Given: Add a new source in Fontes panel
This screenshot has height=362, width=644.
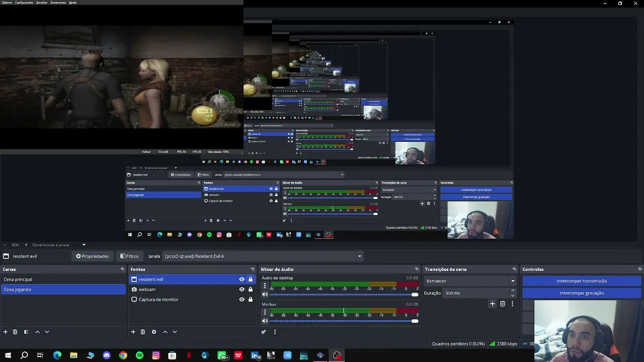Looking at the screenshot, I should coord(133,332).
